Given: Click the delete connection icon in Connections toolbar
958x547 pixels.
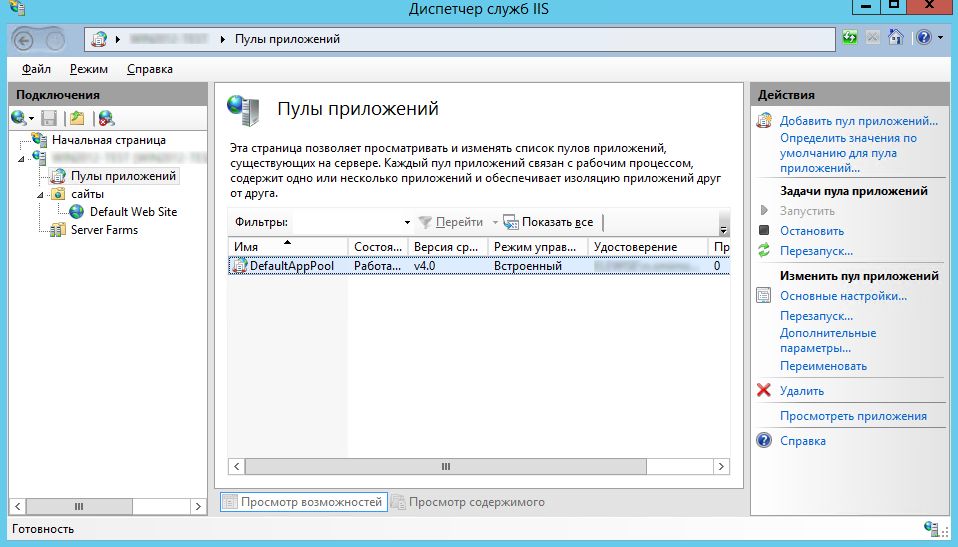Looking at the screenshot, I should point(106,118).
